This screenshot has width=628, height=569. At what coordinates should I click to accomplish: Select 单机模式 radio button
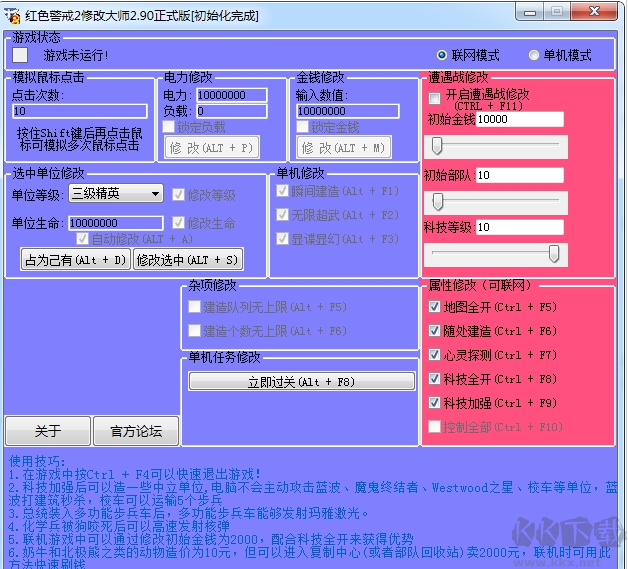[x=533, y=55]
